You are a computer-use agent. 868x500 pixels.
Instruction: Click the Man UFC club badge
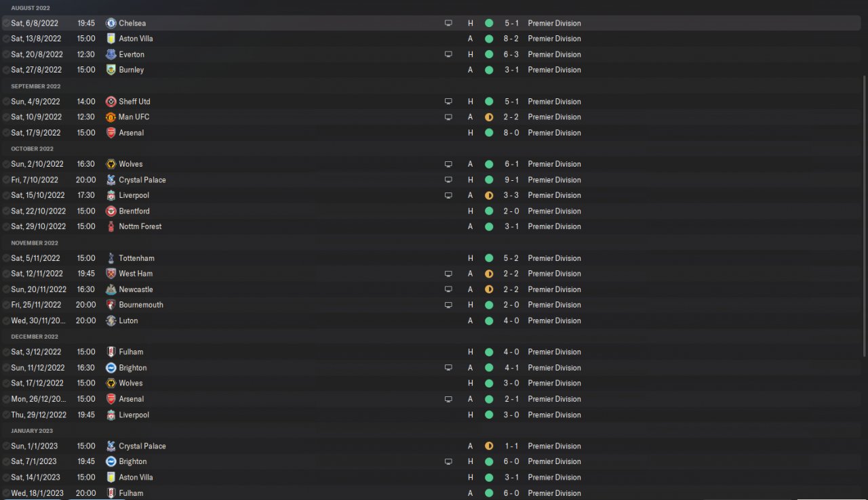click(111, 117)
